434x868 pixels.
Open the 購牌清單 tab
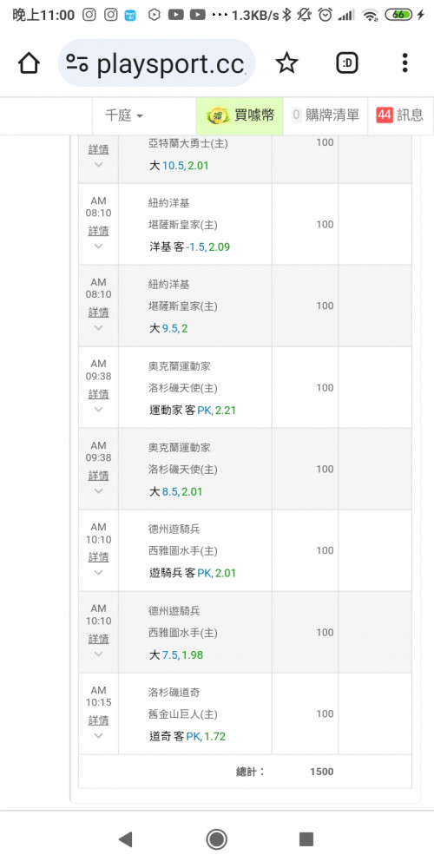coord(325,115)
